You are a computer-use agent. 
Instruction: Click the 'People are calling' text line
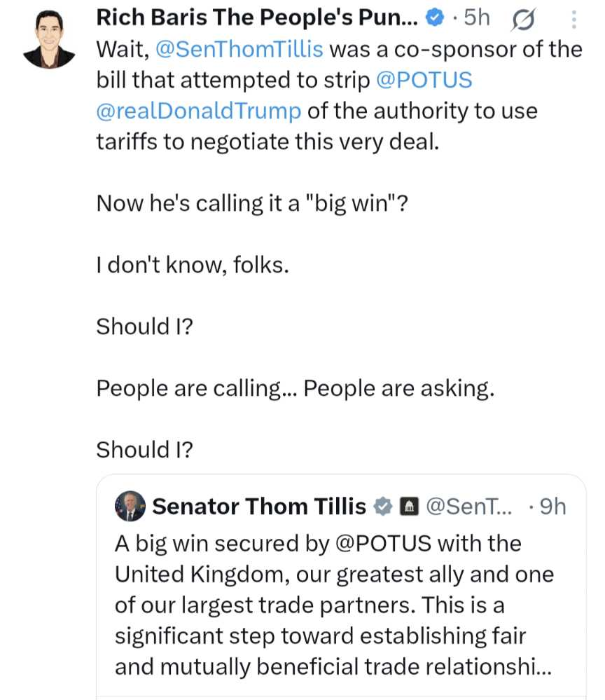click(x=295, y=388)
